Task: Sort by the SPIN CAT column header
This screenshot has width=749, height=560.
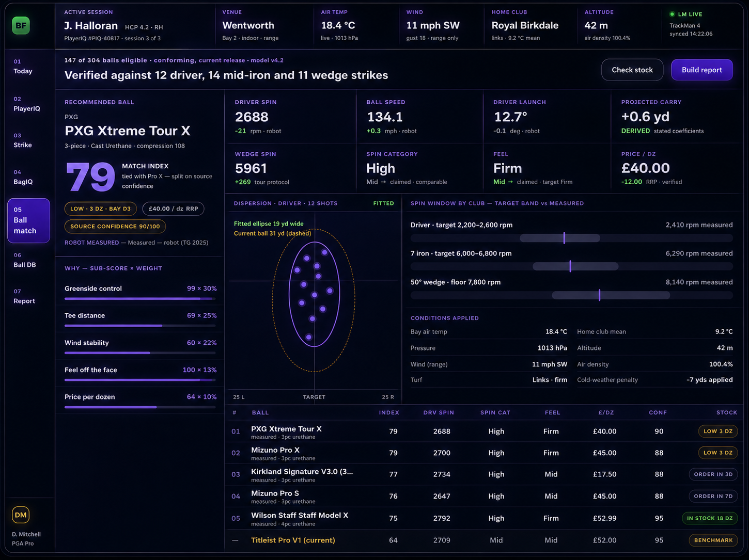Action: (x=495, y=413)
